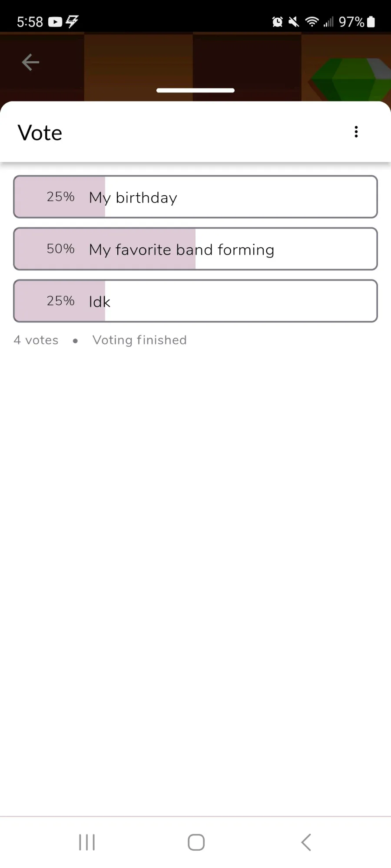
Task: Click the bottom sheet drag handle
Action: (x=195, y=90)
